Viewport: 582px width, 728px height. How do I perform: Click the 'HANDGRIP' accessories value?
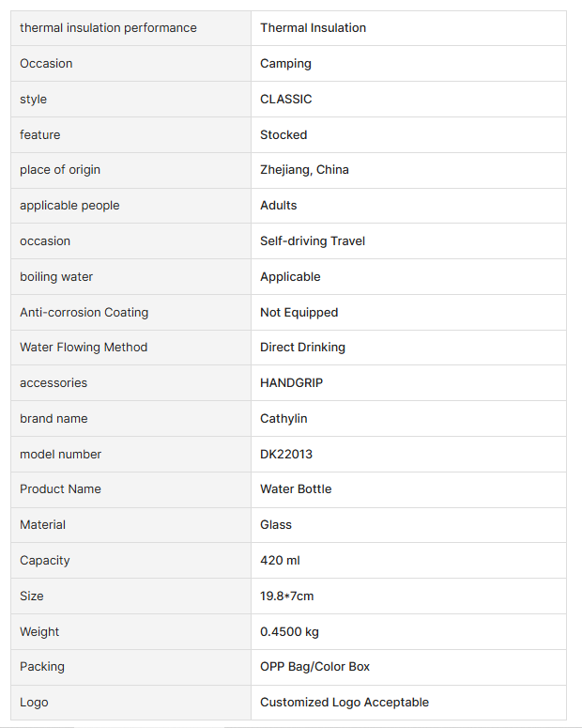291,383
